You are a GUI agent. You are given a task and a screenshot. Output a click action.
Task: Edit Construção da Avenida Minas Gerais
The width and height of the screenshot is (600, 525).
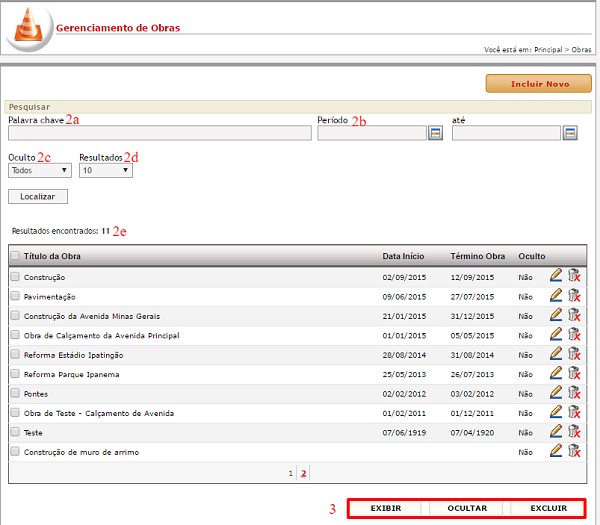[x=556, y=315]
